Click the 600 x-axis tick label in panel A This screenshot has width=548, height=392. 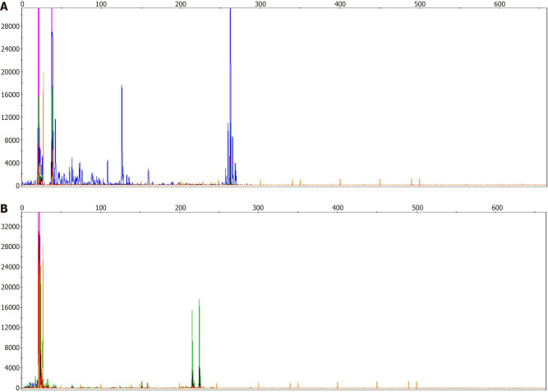coord(500,4)
